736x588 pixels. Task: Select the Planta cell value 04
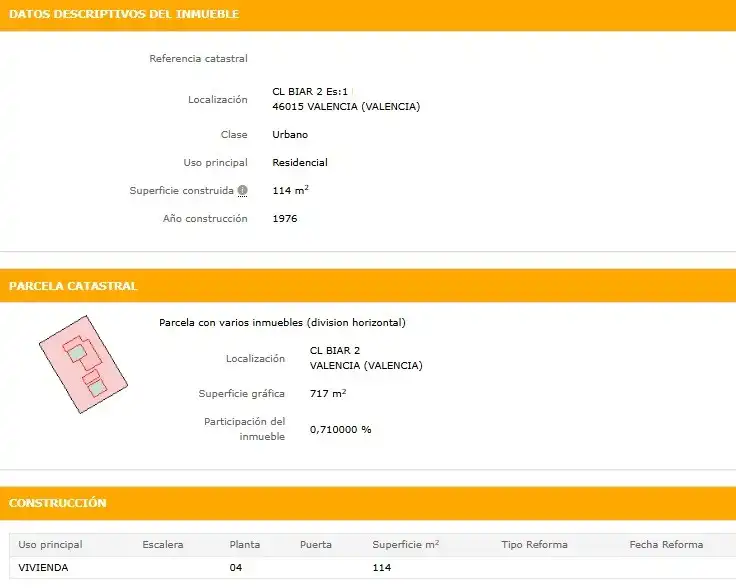[x=236, y=568]
